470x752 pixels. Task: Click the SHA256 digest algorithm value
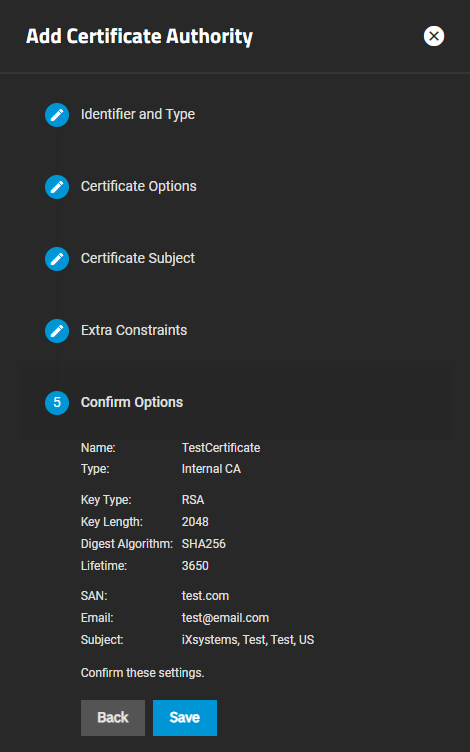click(x=203, y=544)
